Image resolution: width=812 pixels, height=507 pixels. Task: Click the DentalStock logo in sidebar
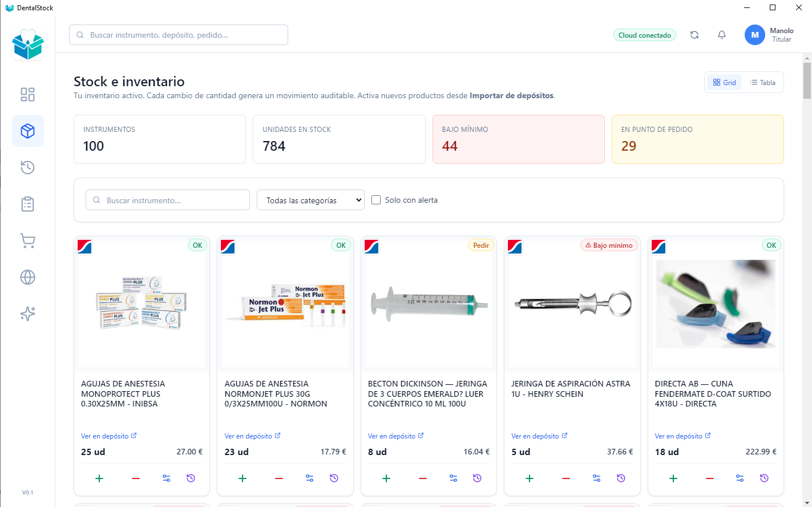(x=28, y=45)
